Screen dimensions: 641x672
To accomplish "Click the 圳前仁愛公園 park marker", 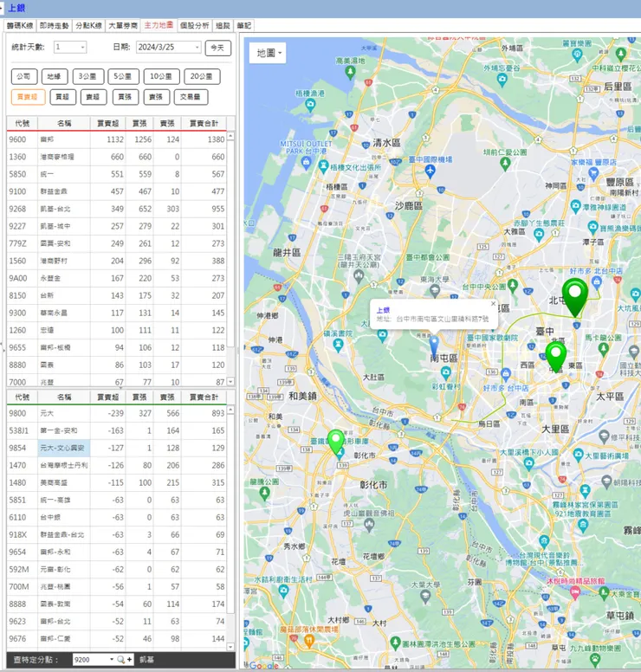I will 506,164.
